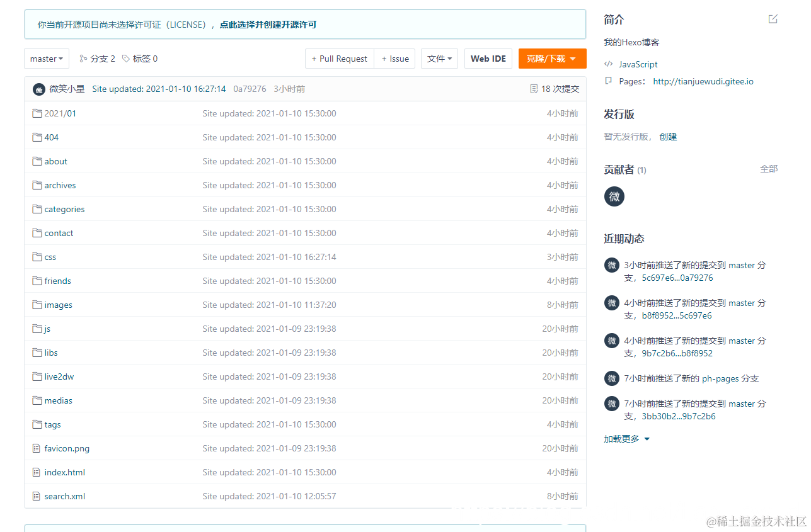Create a new Issue
Viewport: 811px width, 532px height.
coord(395,59)
